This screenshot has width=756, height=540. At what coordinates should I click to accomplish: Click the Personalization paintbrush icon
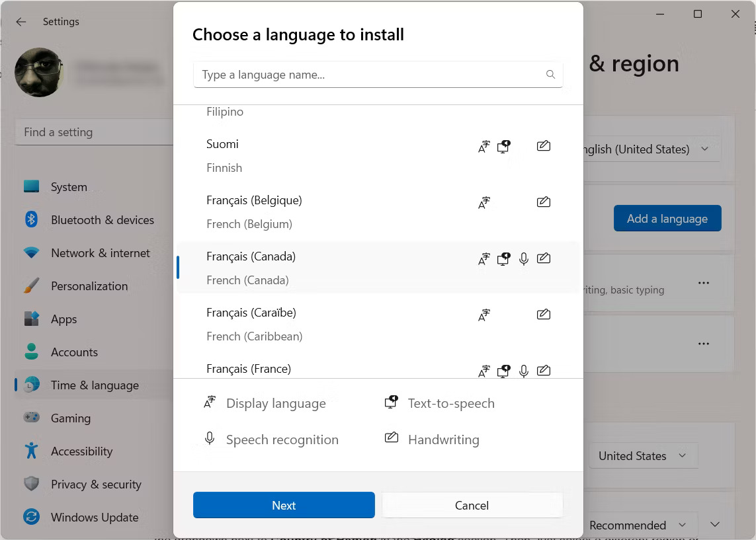coord(31,286)
